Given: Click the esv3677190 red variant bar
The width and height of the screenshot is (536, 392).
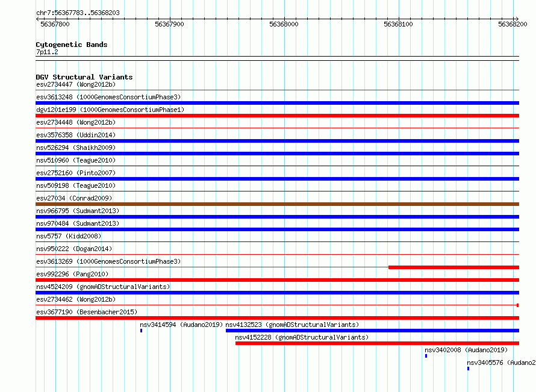Looking at the screenshot, I should 277,318.
